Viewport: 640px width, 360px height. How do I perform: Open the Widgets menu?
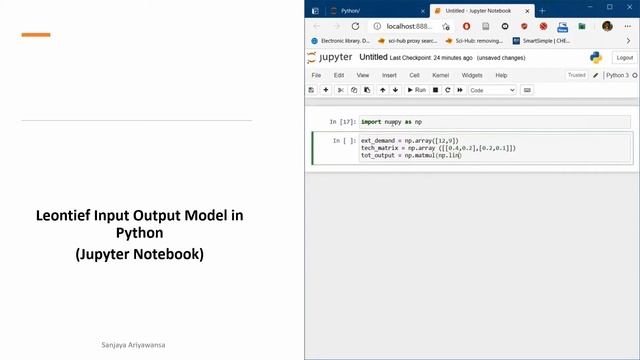coord(472,75)
